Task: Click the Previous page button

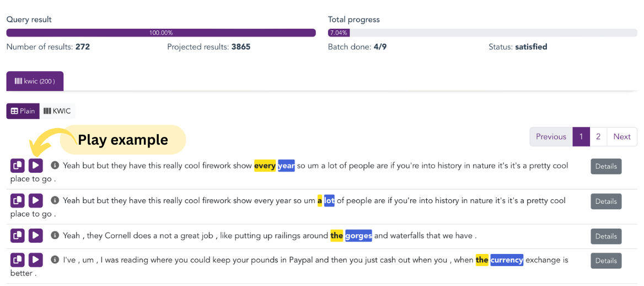Action: click(x=551, y=137)
